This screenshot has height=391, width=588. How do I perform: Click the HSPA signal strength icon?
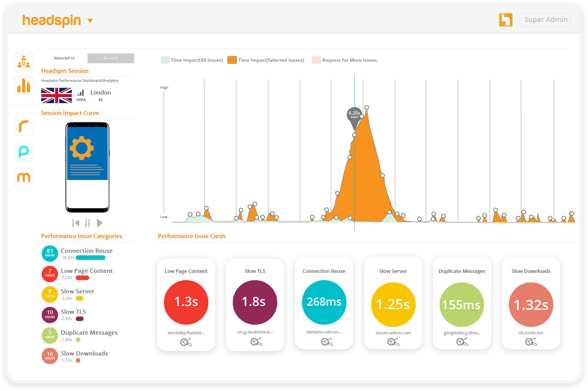point(81,93)
